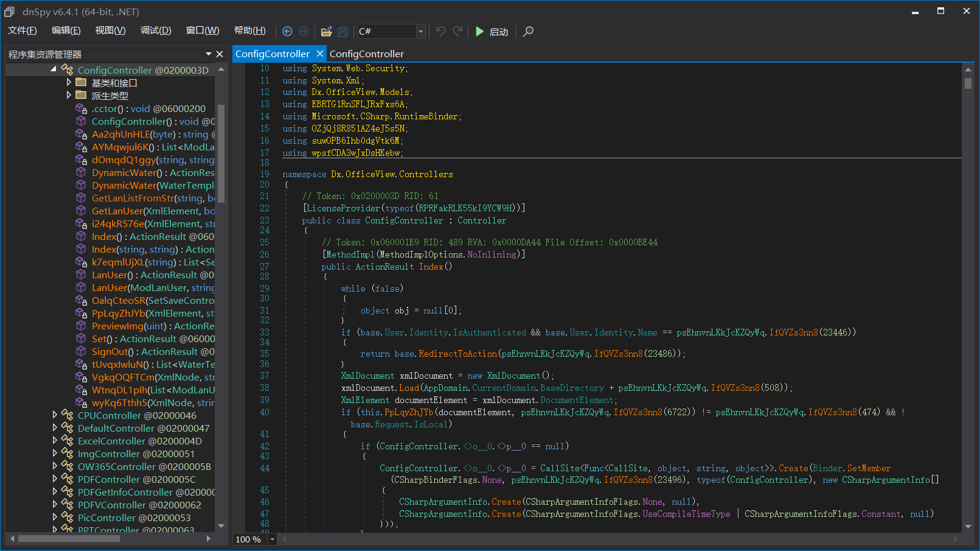Click the redo arrow icon

457,31
